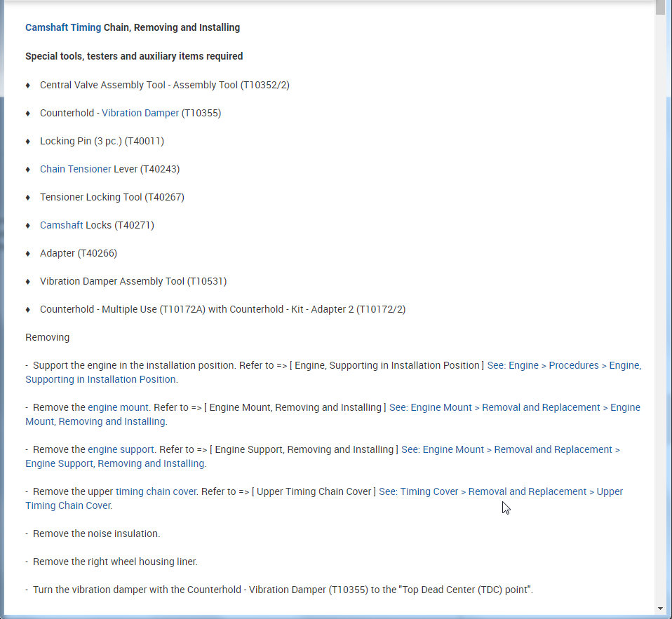Click the vertical scrollbar thumb
Screen dimensions: 672x619
tap(660, 8)
